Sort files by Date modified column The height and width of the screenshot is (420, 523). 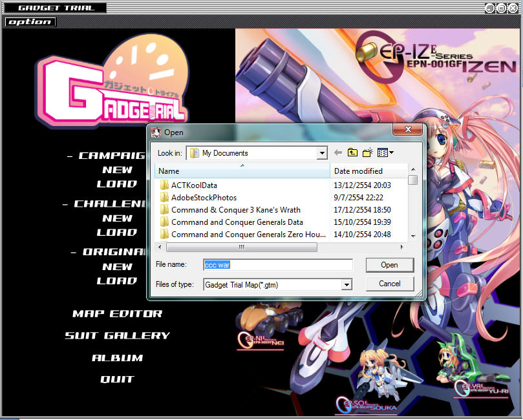[x=368, y=171]
